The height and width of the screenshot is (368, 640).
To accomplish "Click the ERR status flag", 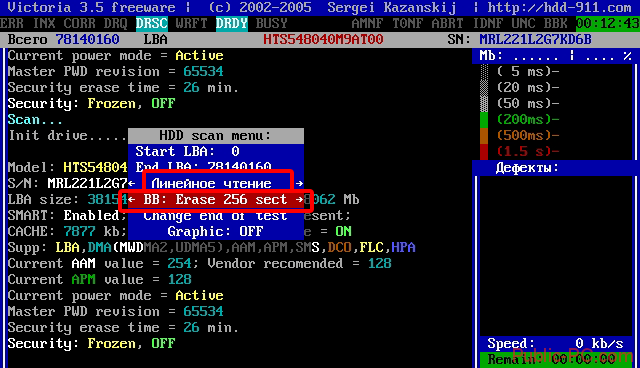I will pyautogui.click(x=12, y=24).
